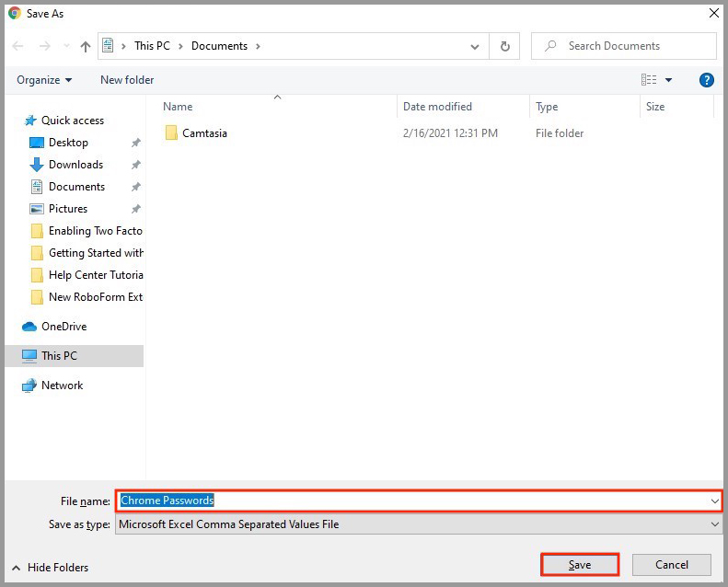Cancel the Save As dialog

pos(671,565)
